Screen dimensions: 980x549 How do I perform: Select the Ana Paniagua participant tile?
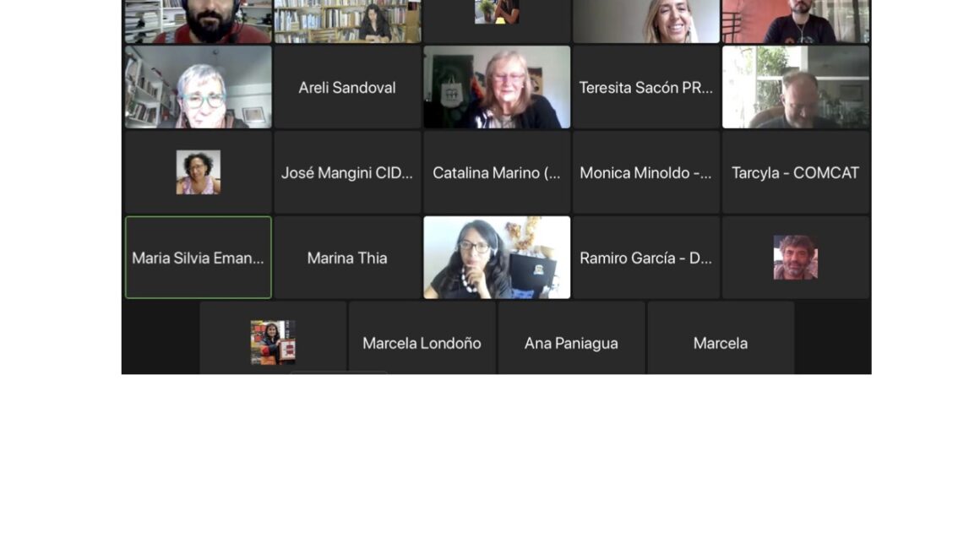pyautogui.click(x=571, y=338)
